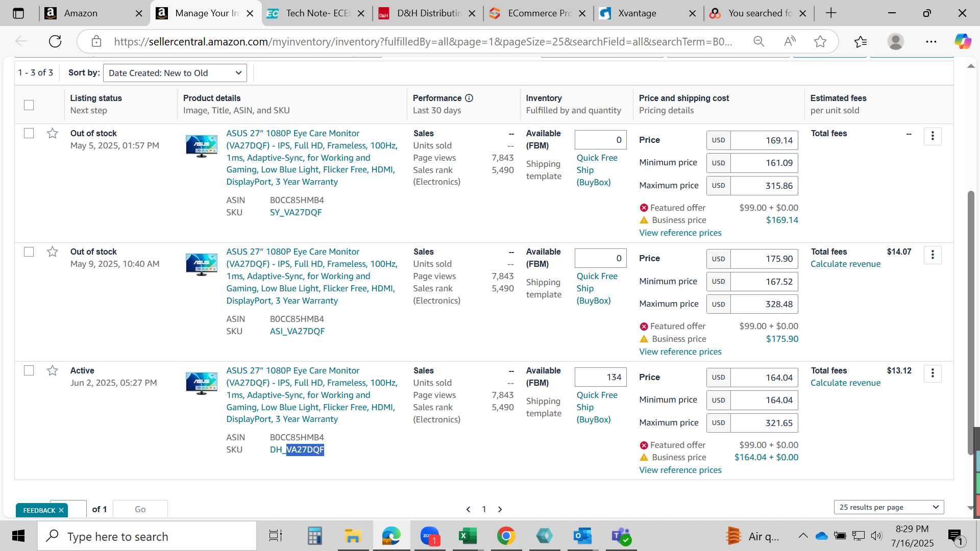Open File Explorer from the taskbar
The image size is (980, 551).
tap(353, 536)
